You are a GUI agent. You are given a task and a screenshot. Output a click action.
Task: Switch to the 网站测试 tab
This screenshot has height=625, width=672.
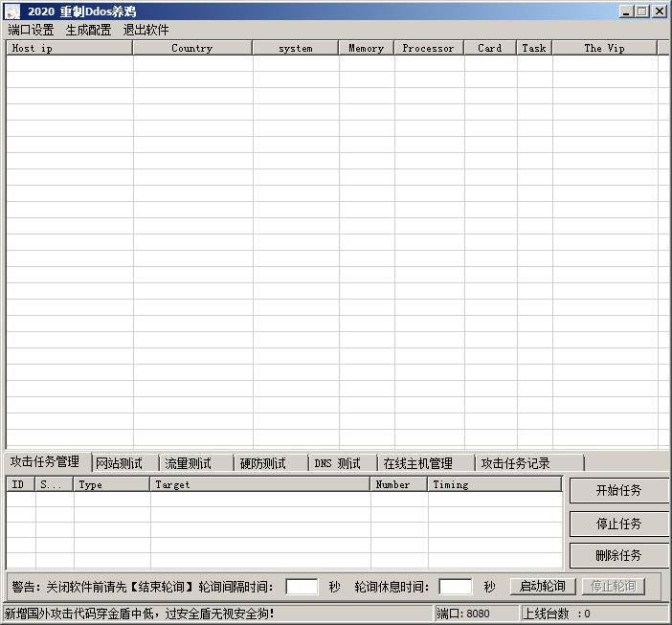(x=120, y=463)
